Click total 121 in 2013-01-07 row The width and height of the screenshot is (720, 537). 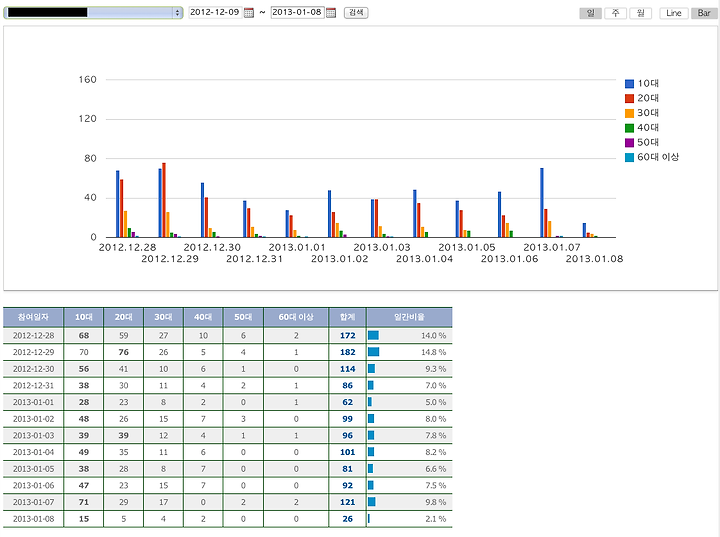[x=348, y=502]
